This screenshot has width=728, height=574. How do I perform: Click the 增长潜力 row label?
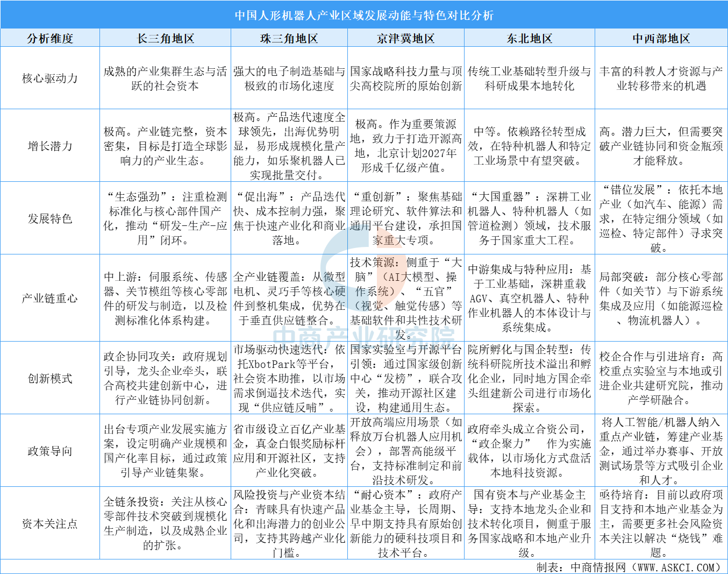point(50,146)
